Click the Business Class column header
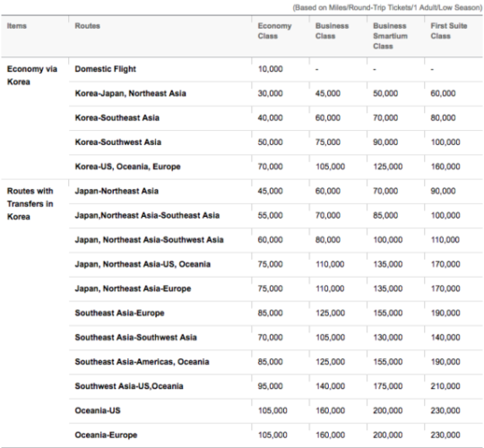The image size is (484, 448). pyautogui.click(x=332, y=30)
